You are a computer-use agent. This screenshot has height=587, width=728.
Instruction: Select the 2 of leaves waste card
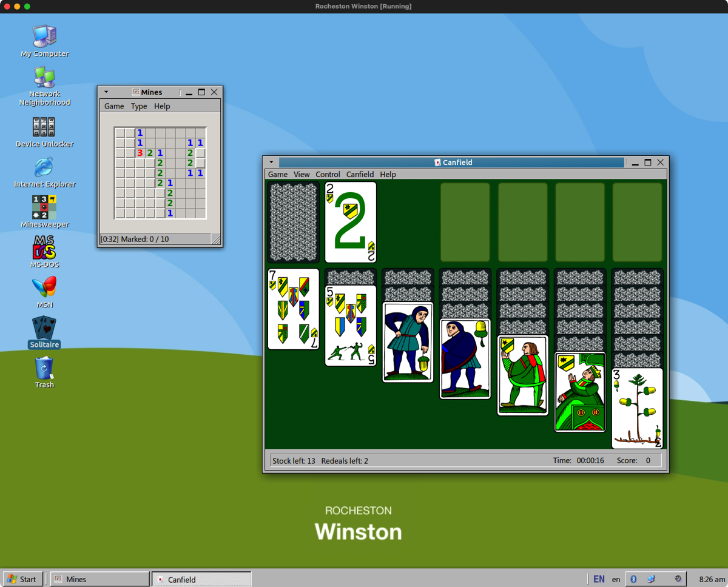click(351, 223)
